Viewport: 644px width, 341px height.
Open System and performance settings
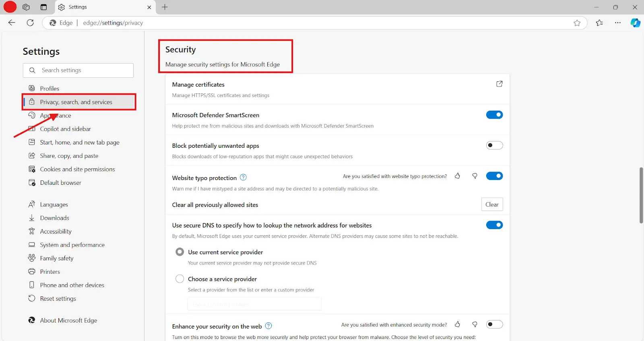(72, 245)
